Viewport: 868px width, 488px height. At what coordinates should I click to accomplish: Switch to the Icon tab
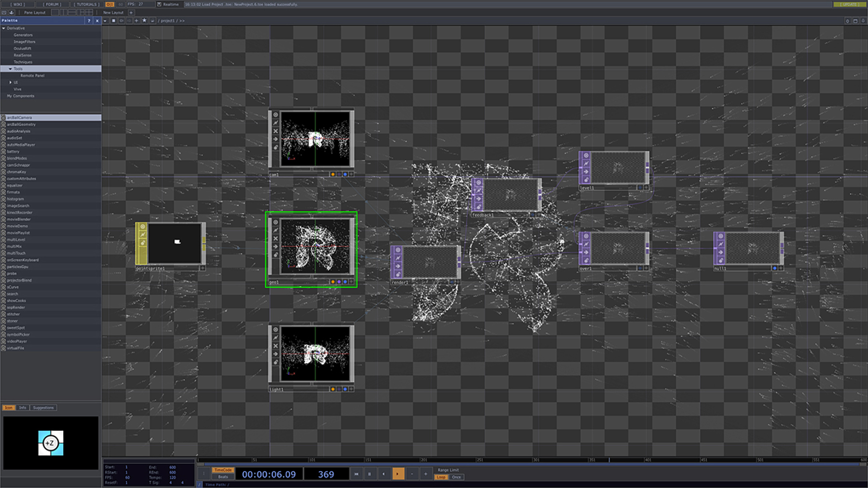9,408
